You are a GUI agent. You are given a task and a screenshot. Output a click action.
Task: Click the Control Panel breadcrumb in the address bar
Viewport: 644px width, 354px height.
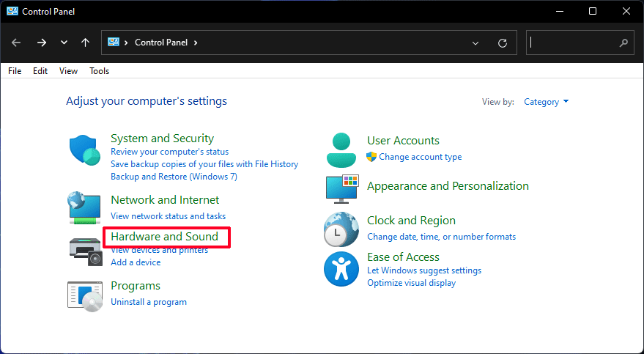tap(161, 43)
